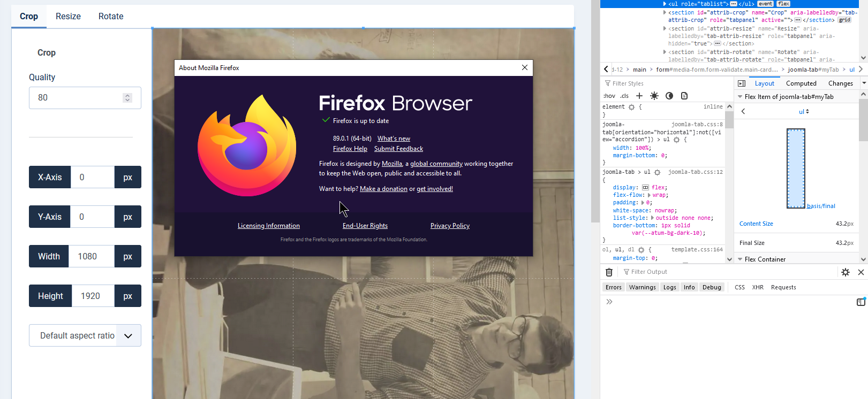Image resolution: width=868 pixels, height=399 pixels.
Task: Switch to Crop tab
Action: coord(29,16)
